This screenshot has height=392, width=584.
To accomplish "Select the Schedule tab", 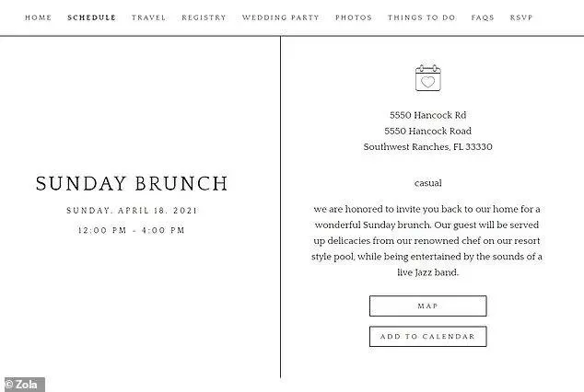I will (91, 17).
